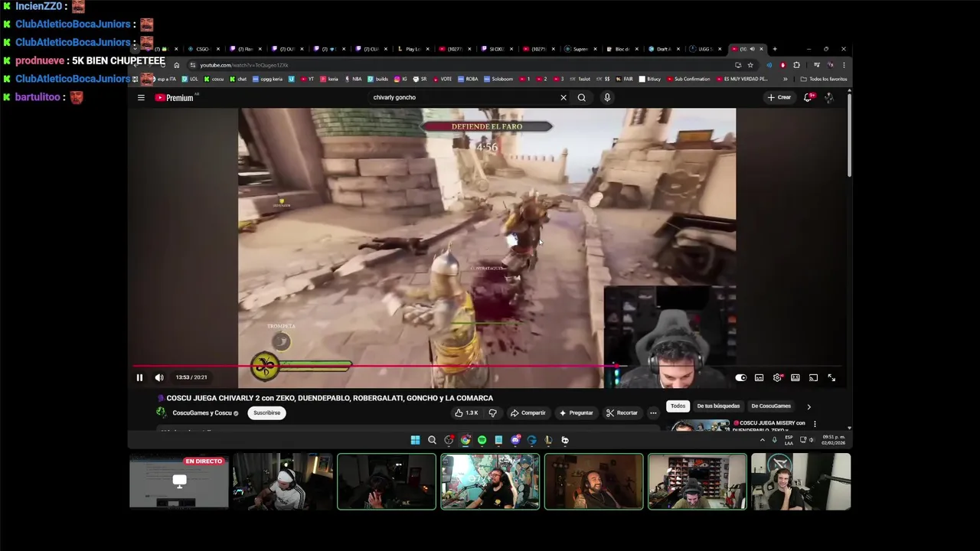Select the Todos filter chip

click(x=678, y=406)
